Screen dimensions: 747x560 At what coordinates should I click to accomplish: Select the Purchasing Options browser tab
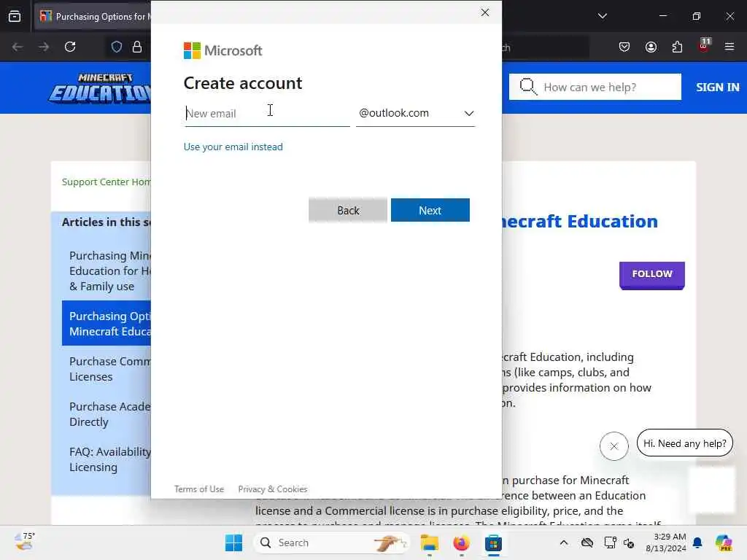coord(94,16)
